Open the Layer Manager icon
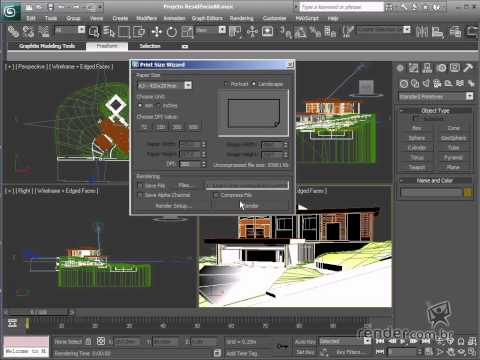This screenshot has height=360, width=480. click(455, 32)
